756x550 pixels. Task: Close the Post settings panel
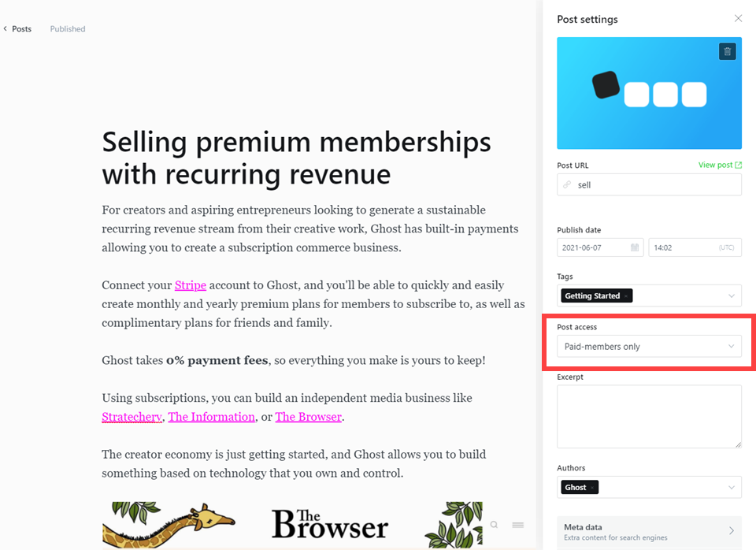coord(738,18)
